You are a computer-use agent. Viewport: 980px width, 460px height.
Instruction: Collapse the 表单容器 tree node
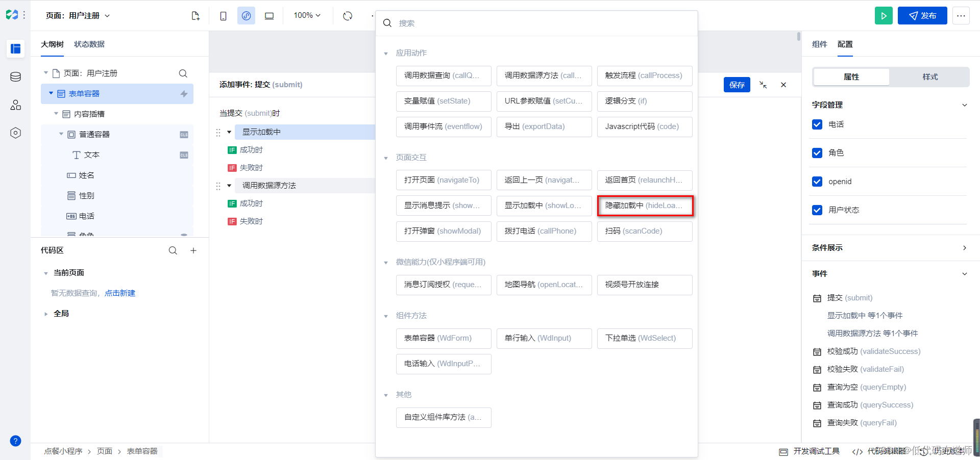tap(51, 93)
